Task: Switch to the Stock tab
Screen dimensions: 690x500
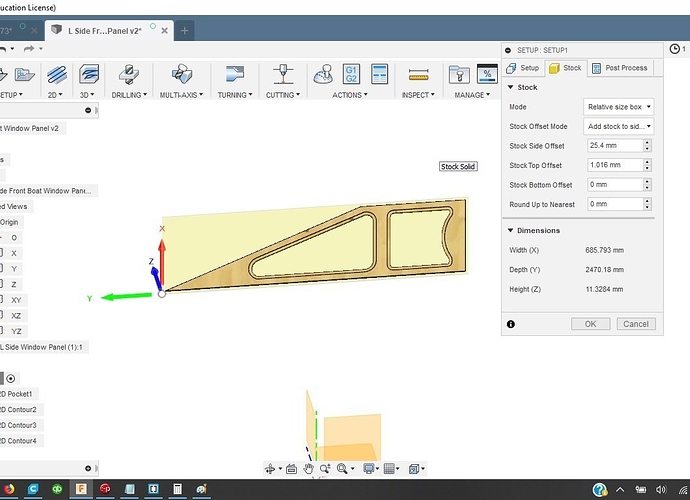Action: 565,68
